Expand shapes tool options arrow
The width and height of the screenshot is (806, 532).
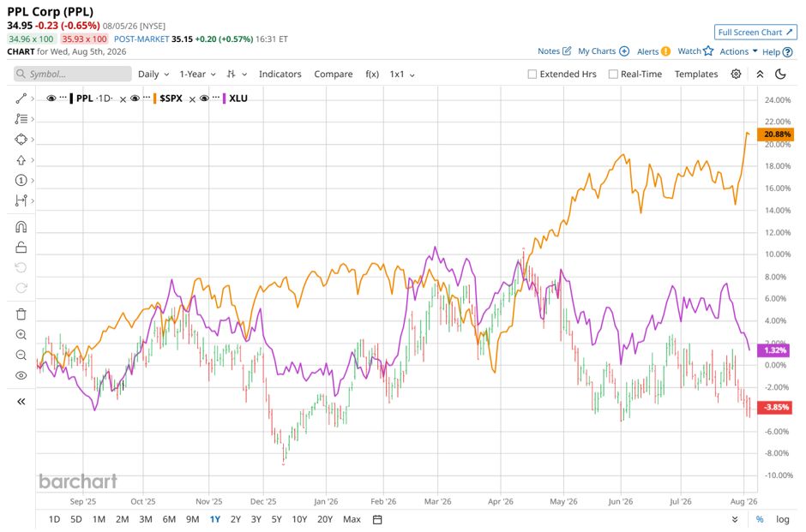pyautogui.click(x=33, y=140)
